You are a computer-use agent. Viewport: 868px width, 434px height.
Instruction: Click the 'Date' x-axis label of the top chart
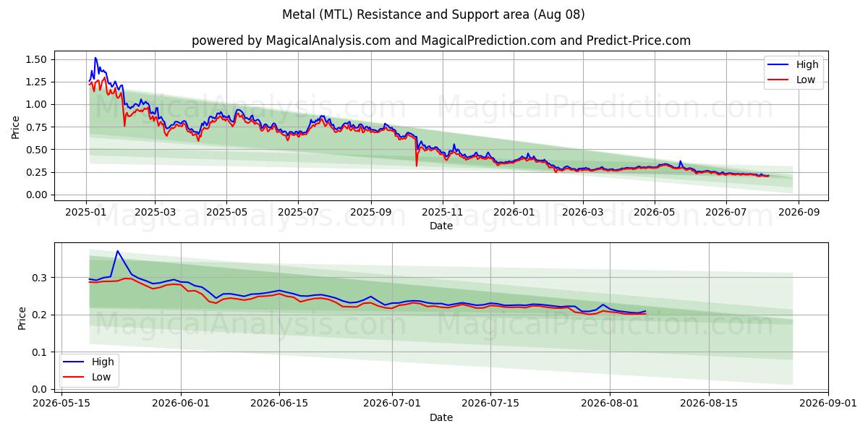(x=441, y=226)
